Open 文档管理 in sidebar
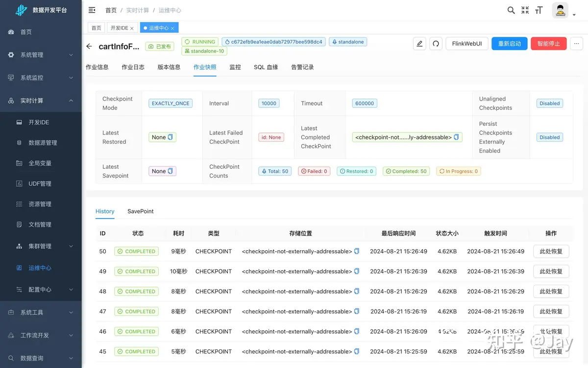 (x=41, y=224)
